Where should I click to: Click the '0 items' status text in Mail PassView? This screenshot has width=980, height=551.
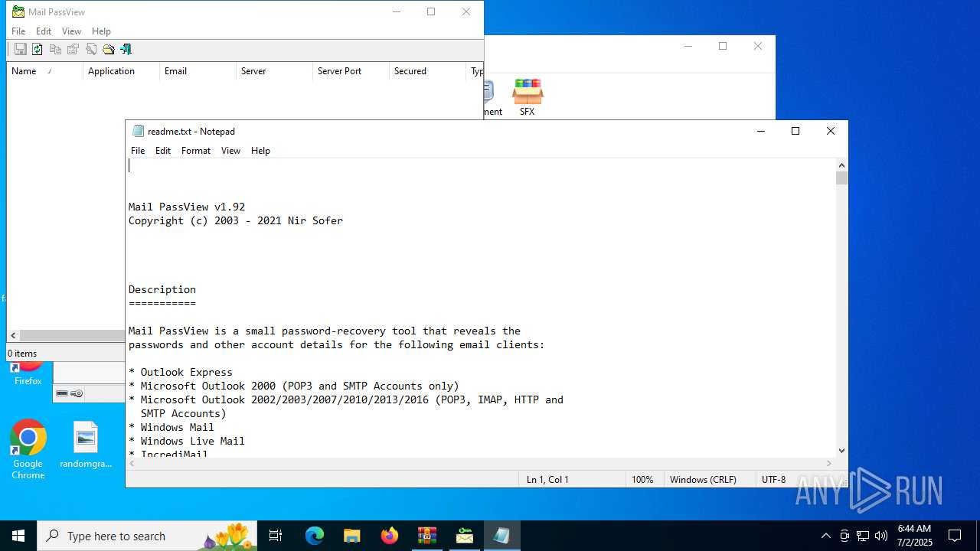(x=22, y=354)
